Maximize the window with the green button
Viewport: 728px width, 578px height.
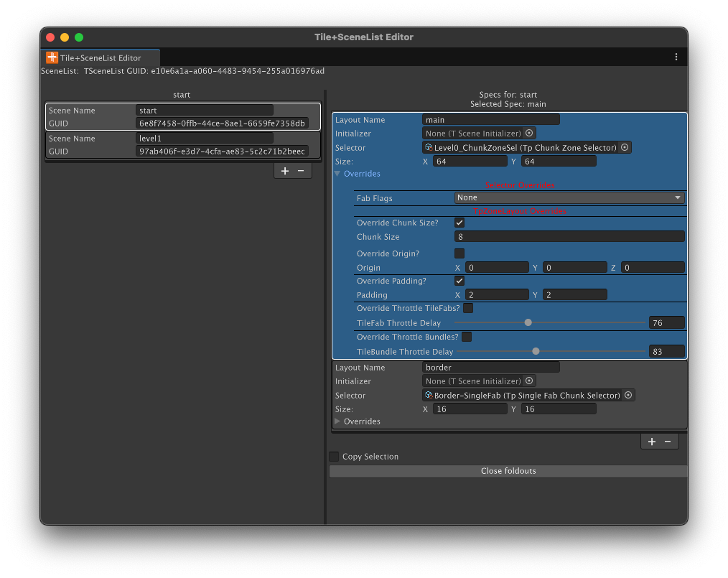79,37
